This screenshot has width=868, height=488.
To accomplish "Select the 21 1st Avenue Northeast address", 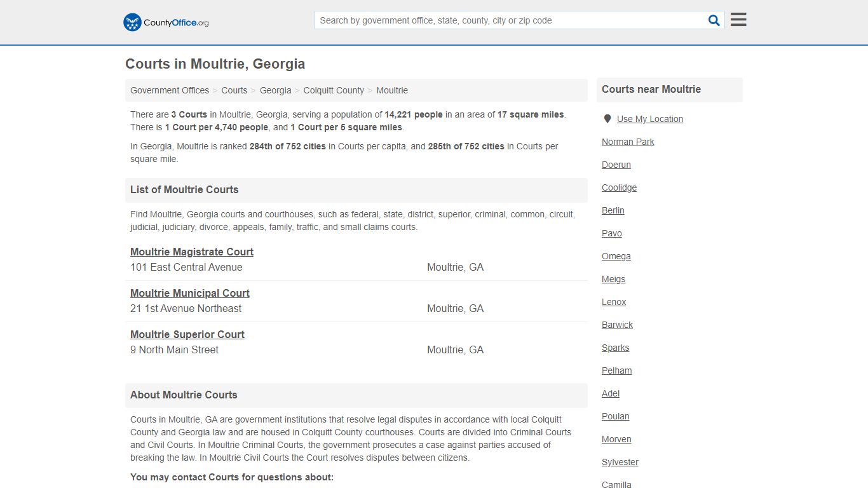I will 186,308.
